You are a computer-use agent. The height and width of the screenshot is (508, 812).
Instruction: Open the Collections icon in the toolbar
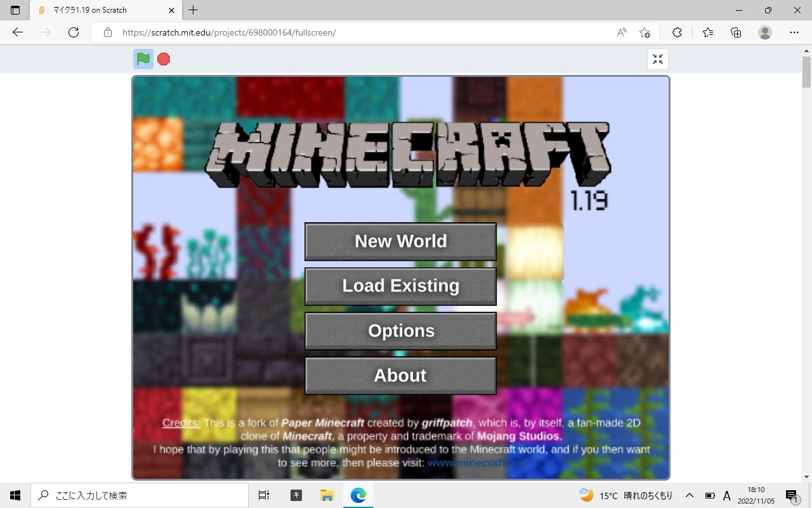coord(736,32)
